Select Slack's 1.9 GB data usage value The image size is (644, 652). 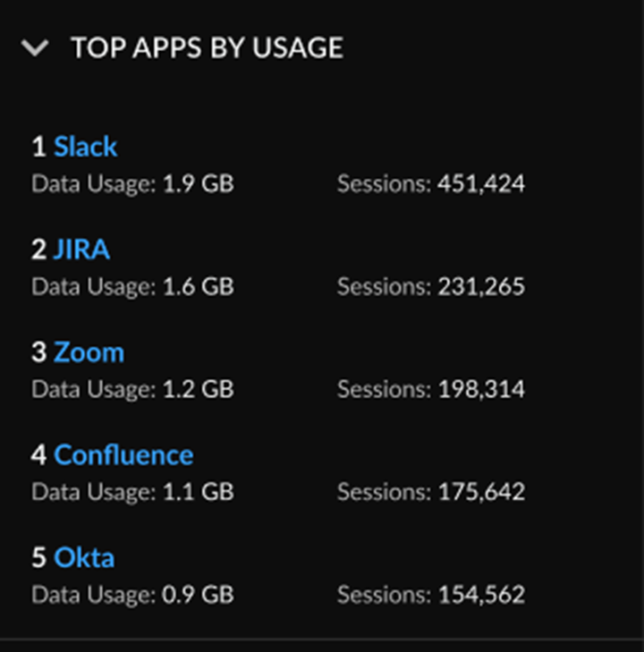click(198, 184)
